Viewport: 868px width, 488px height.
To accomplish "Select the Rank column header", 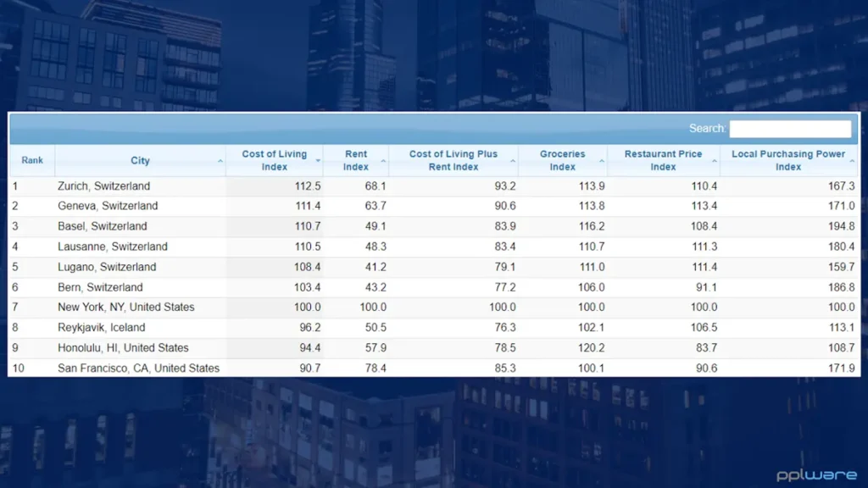I will [32, 161].
